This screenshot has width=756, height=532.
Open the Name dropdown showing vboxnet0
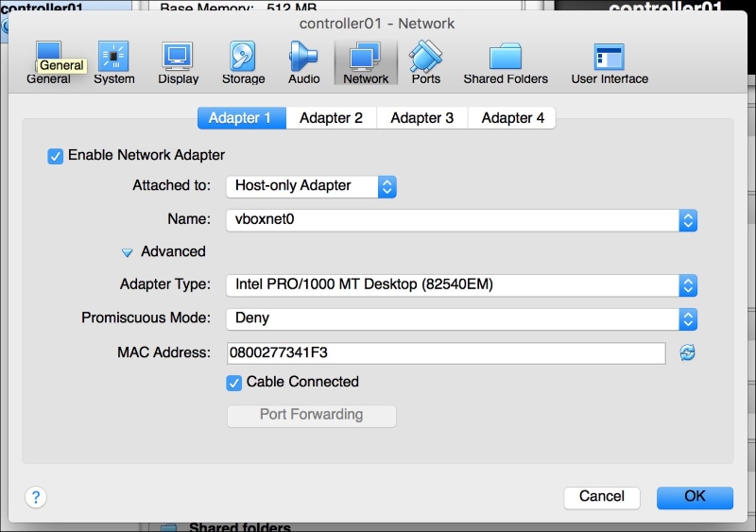pyautogui.click(x=461, y=220)
